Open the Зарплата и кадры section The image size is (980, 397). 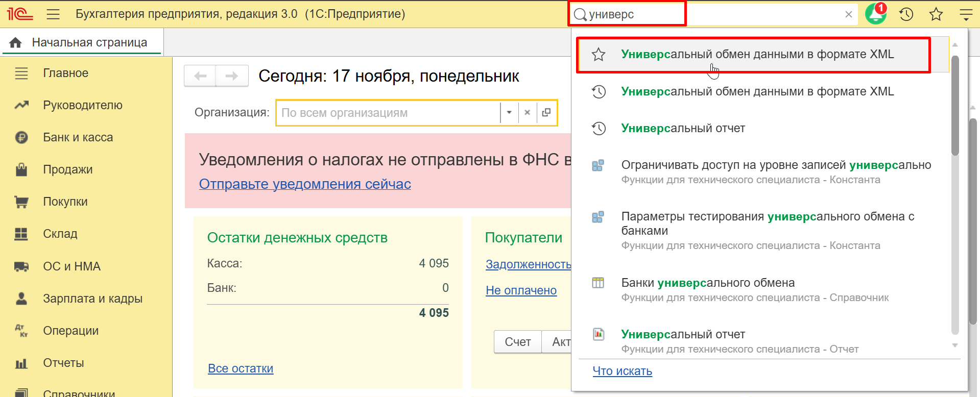92,299
